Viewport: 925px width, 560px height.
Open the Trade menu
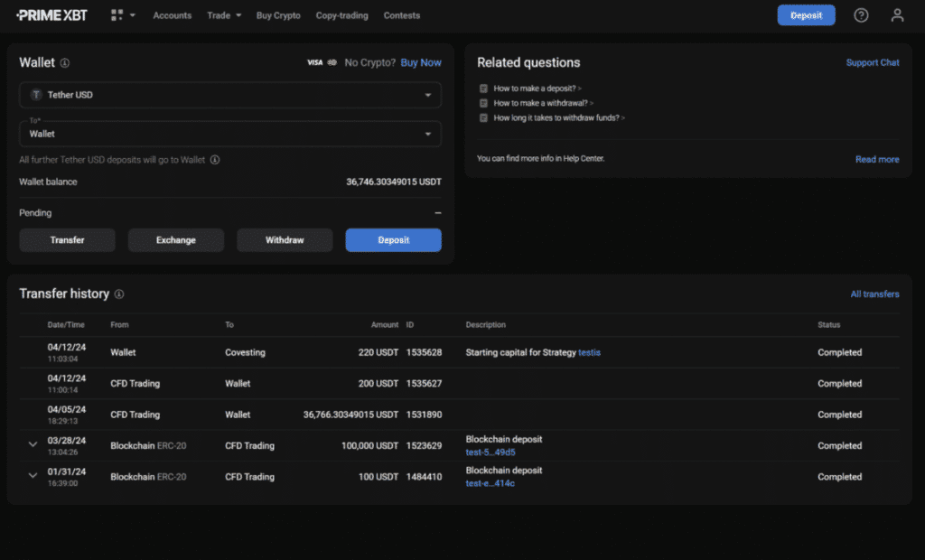click(223, 15)
